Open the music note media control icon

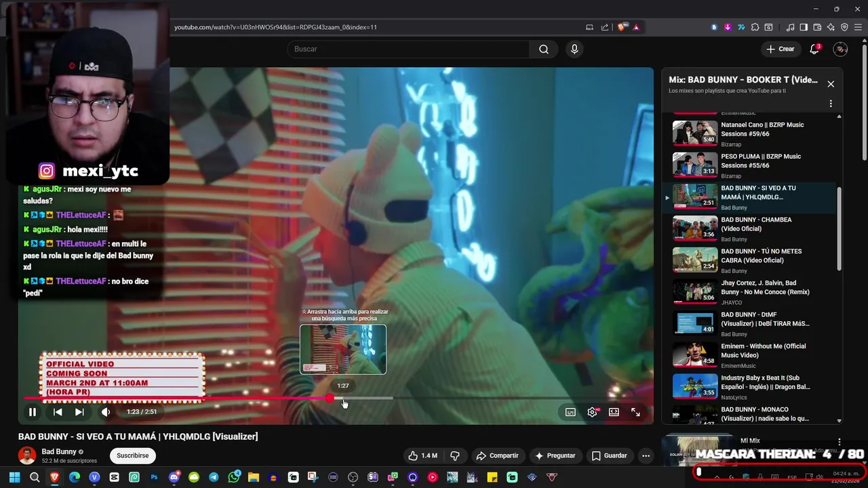click(x=791, y=27)
